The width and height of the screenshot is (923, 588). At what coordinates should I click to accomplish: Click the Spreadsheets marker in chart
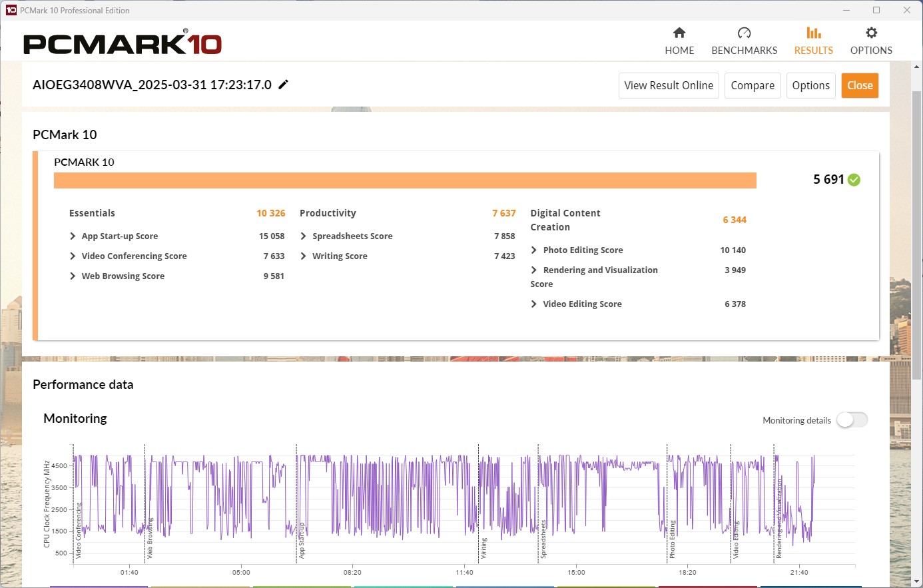tap(543, 539)
